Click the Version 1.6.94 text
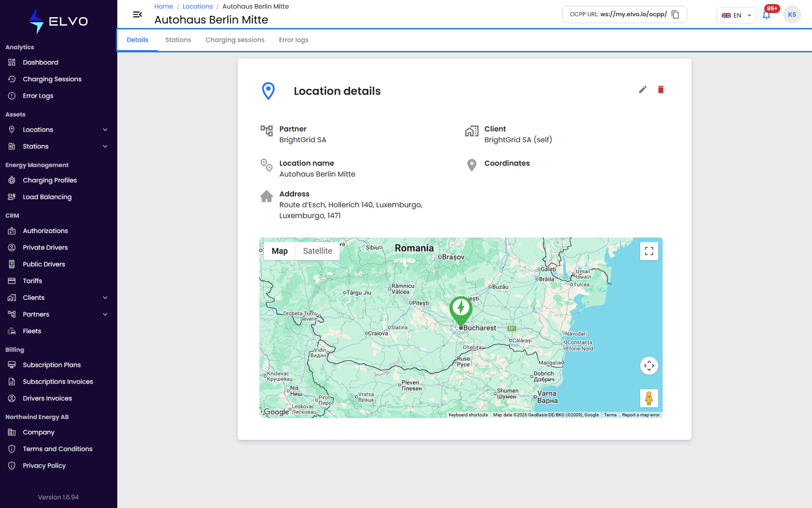The image size is (812, 508). (x=58, y=497)
